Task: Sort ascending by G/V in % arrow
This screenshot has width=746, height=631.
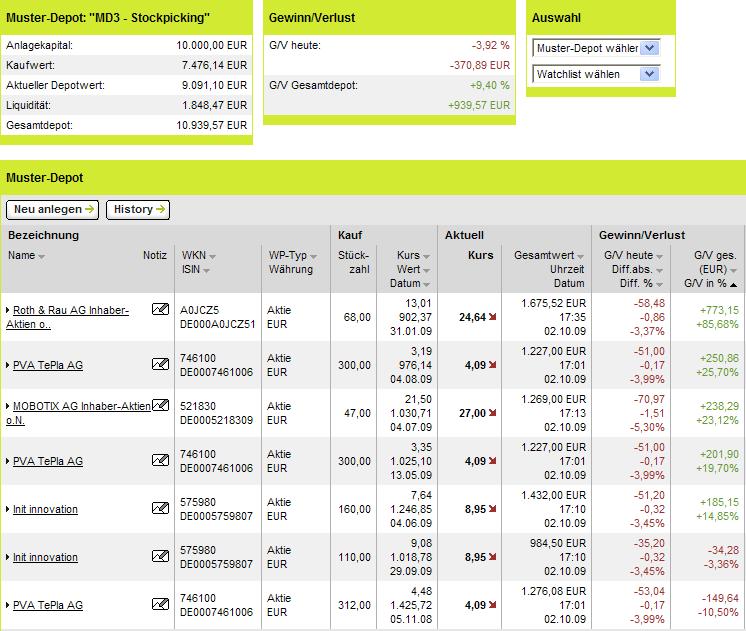Action: pyautogui.click(x=733, y=285)
